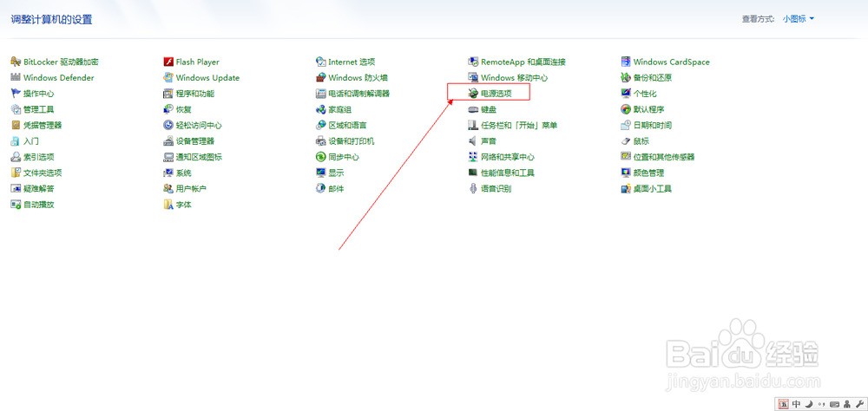The image size is (868, 411).
Task: Expand the 小图标 view mode dropdown
Action: coord(799,19)
